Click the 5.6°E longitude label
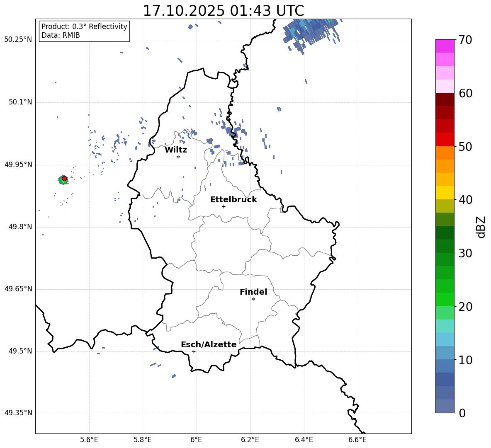Screen dimensions: 491x448 [89, 440]
